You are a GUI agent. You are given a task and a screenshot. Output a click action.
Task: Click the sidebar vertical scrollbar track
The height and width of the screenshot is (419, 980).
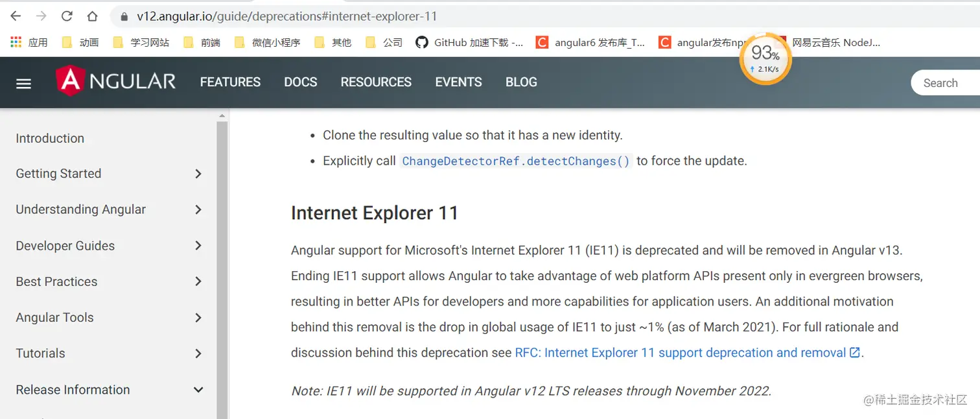pos(222,269)
